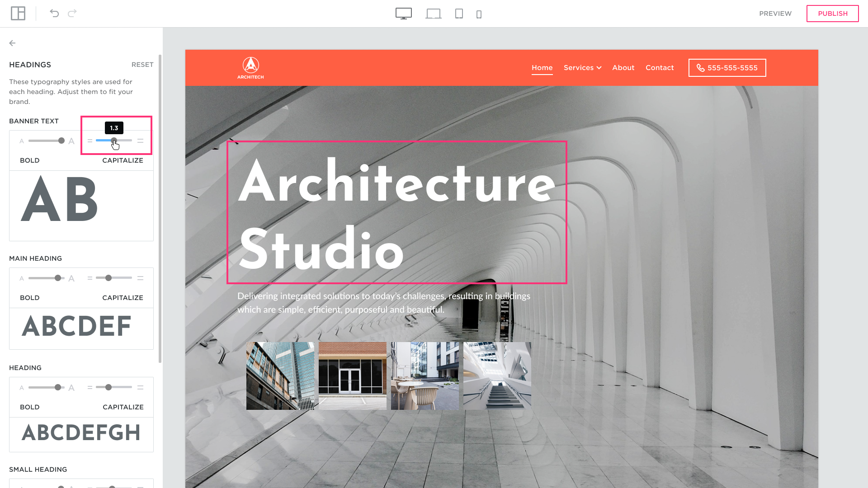Switch to tablet device view
Viewport: 868px width, 488px height.
point(459,14)
